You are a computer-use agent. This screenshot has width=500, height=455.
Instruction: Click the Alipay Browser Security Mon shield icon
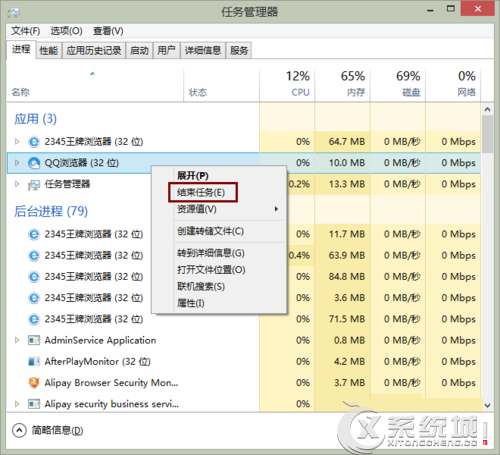pyautogui.click(x=34, y=383)
